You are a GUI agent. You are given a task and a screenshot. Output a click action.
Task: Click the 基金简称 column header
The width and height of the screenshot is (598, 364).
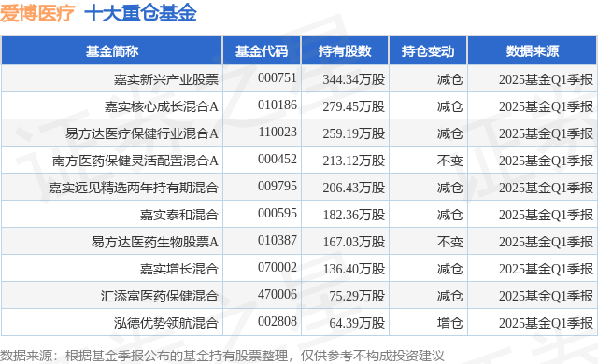click(x=112, y=51)
